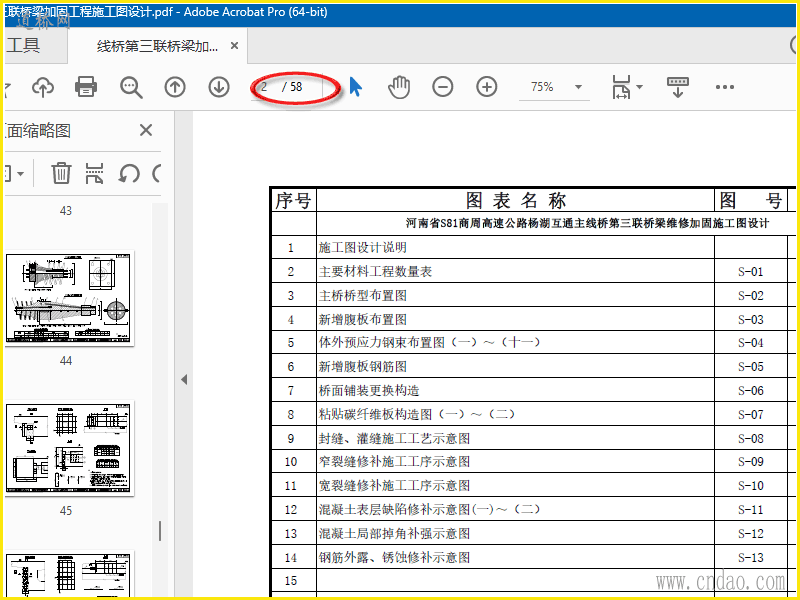Switch to the 工具 tab
The height and width of the screenshot is (600, 800).
click(x=23, y=45)
